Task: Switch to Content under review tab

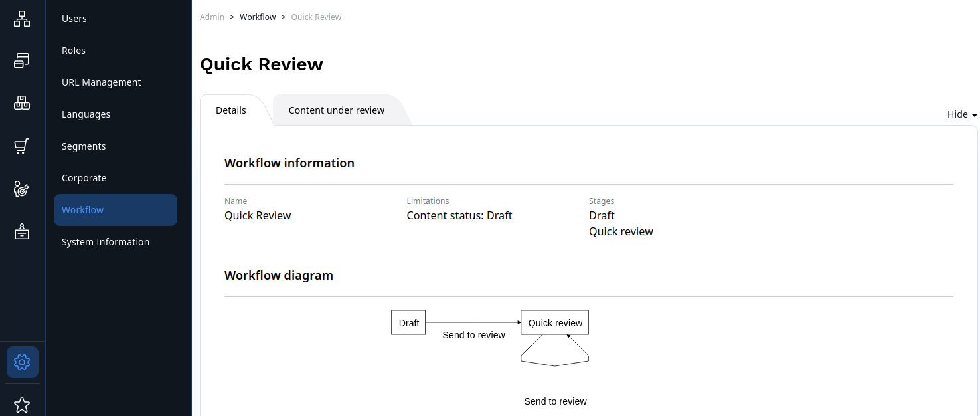Action: click(337, 110)
